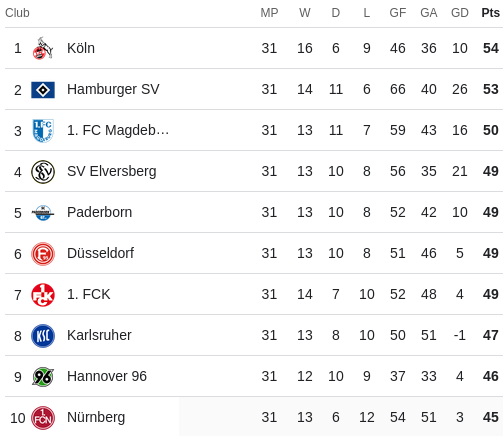Select the Pts column header
This screenshot has height=436, width=503.
[x=491, y=13]
